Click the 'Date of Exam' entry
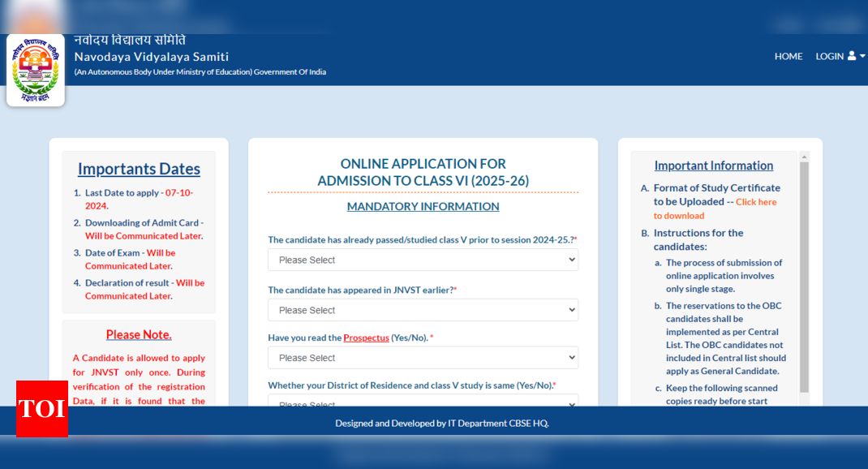The width and height of the screenshot is (868, 469). (x=130, y=259)
